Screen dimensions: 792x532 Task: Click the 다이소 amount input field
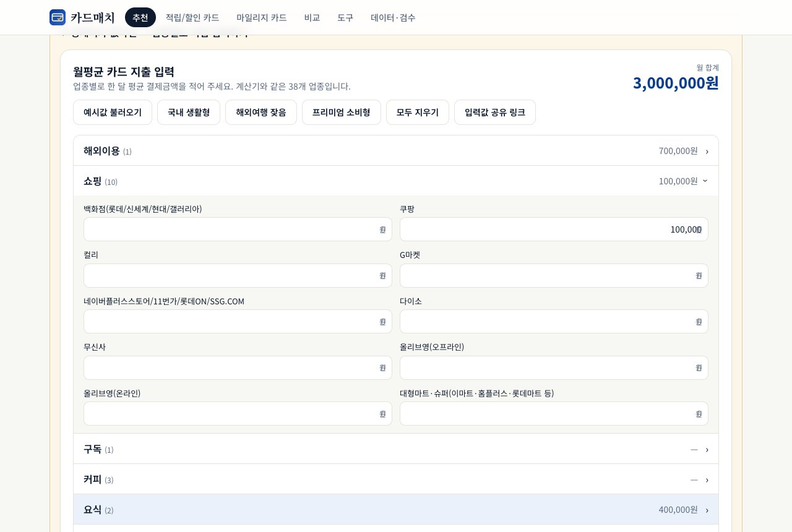click(554, 322)
